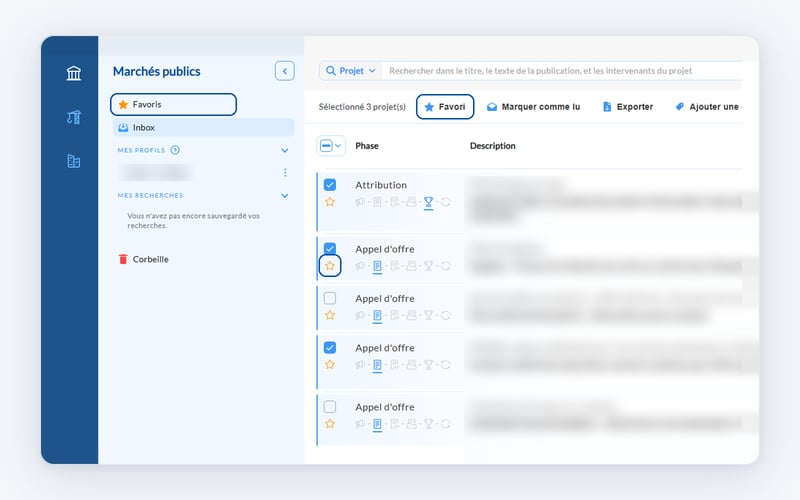This screenshot has width=800, height=500.
Task: Open the Projet search scope dropdown
Action: point(352,71)
